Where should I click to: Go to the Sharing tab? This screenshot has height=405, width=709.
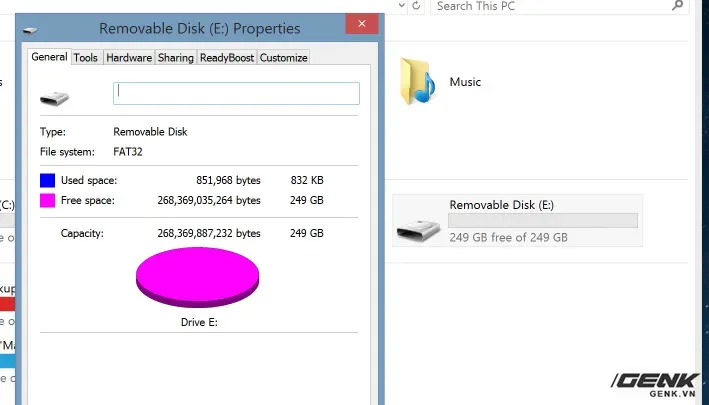(x=175, y=58)
